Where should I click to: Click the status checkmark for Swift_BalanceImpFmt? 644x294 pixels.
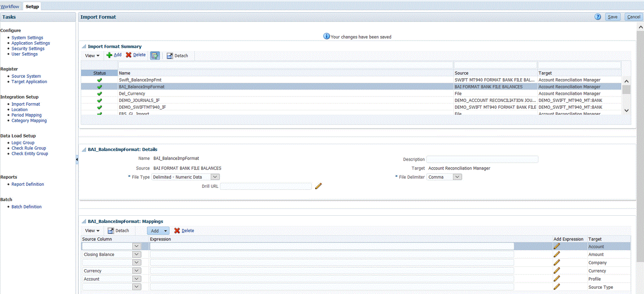pyautogui.click(x=99, y=80)
